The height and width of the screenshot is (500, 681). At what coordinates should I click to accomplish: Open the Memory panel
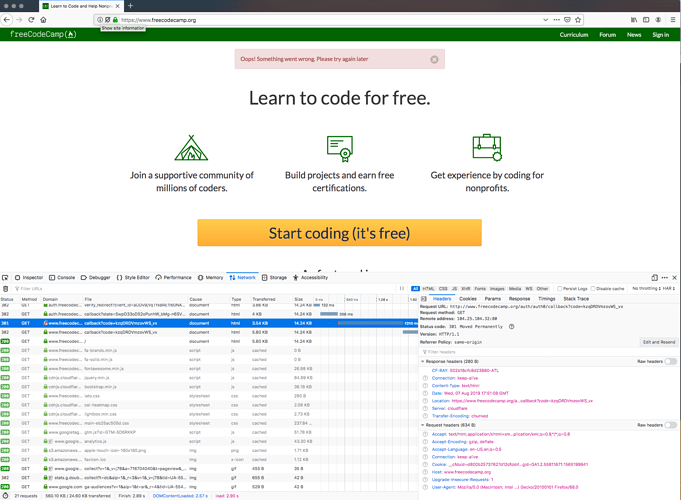210,278
